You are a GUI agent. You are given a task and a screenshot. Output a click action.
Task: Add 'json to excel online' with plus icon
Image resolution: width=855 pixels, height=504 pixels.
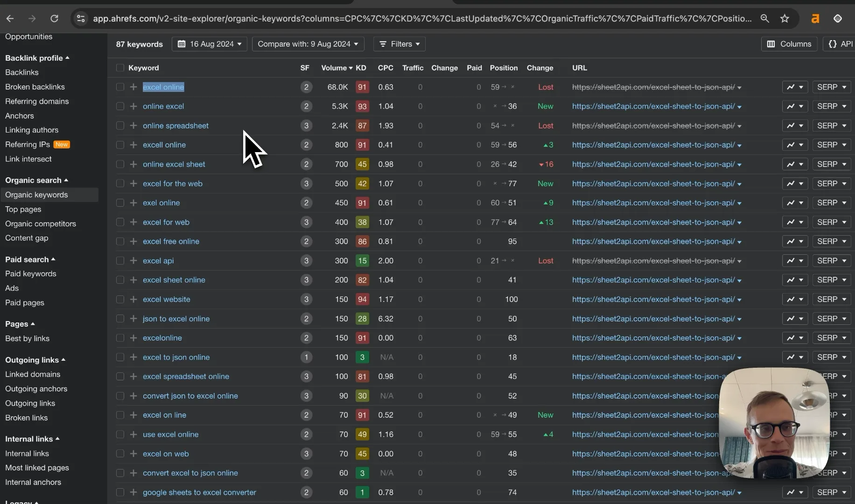tap(133, 319)
